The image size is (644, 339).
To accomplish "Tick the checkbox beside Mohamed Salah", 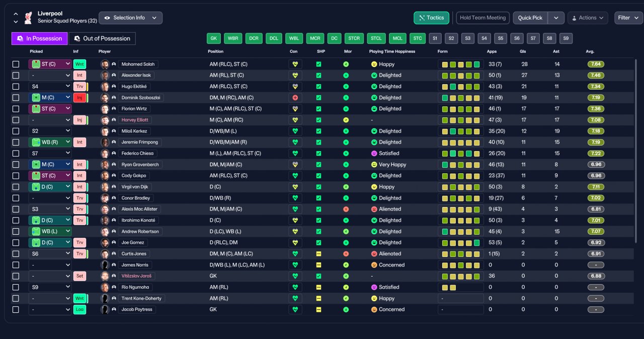I will tap(16, 64).
